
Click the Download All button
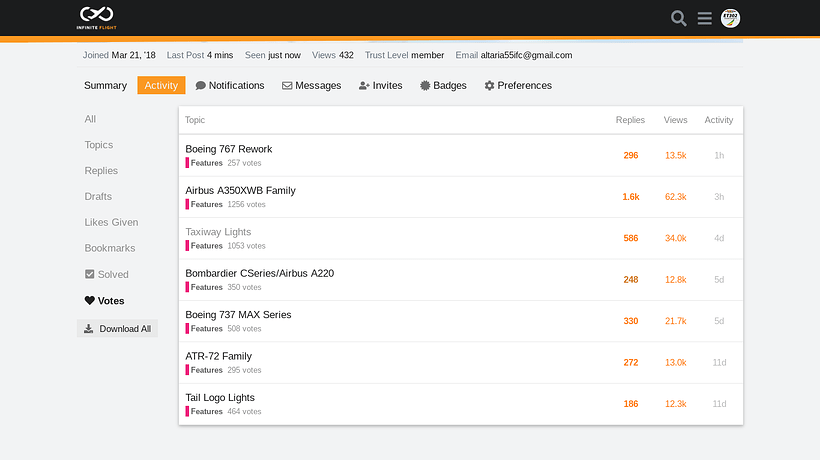pos(117,328)
